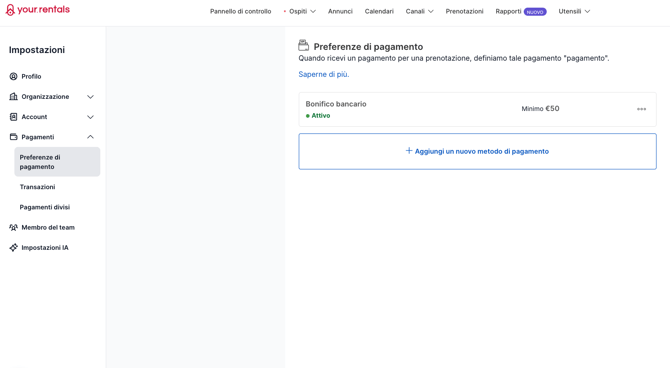Go to the Calendari page
Image resolution: width=670 pixels, height=368 pixels.
(379, 12)
